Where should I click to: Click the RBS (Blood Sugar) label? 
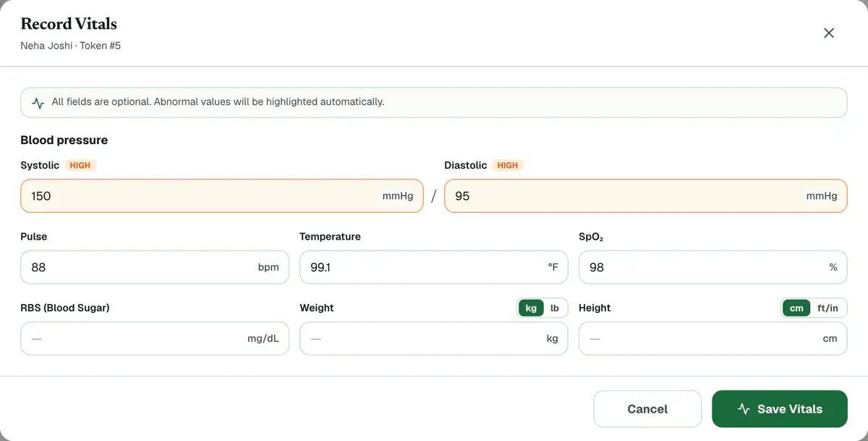click(x=65, y=308)
